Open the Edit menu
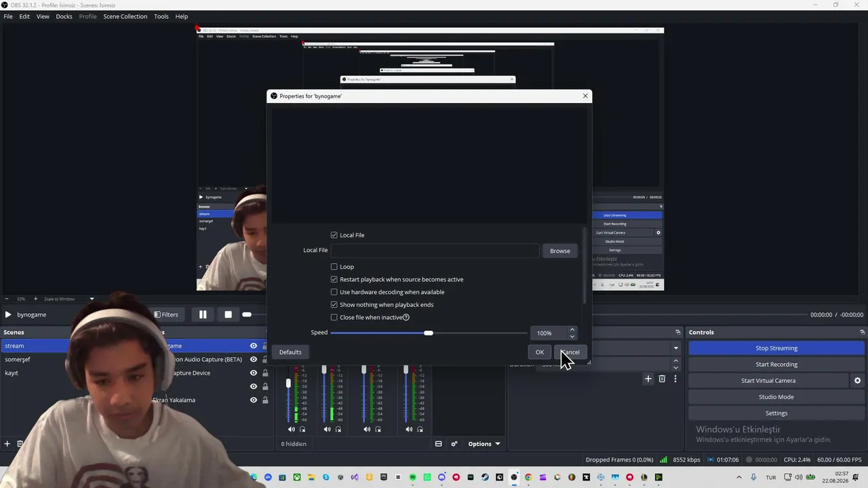The image size is (868, 488). pos(24,16)
